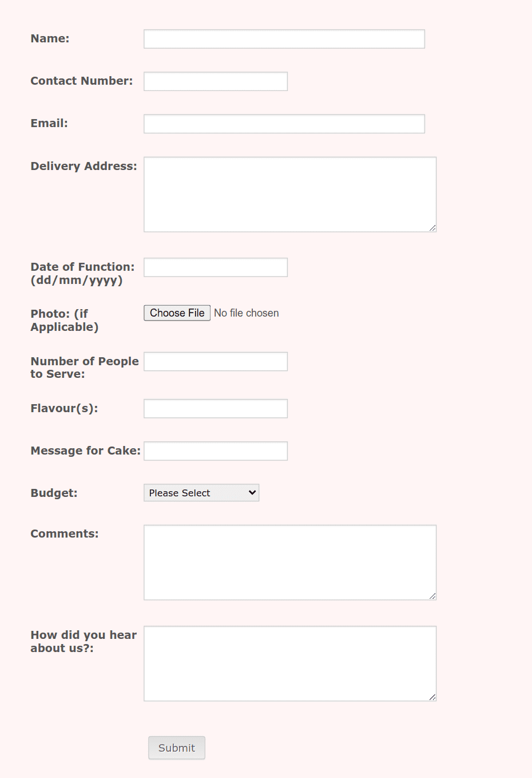Click inside the Email field

284,123
